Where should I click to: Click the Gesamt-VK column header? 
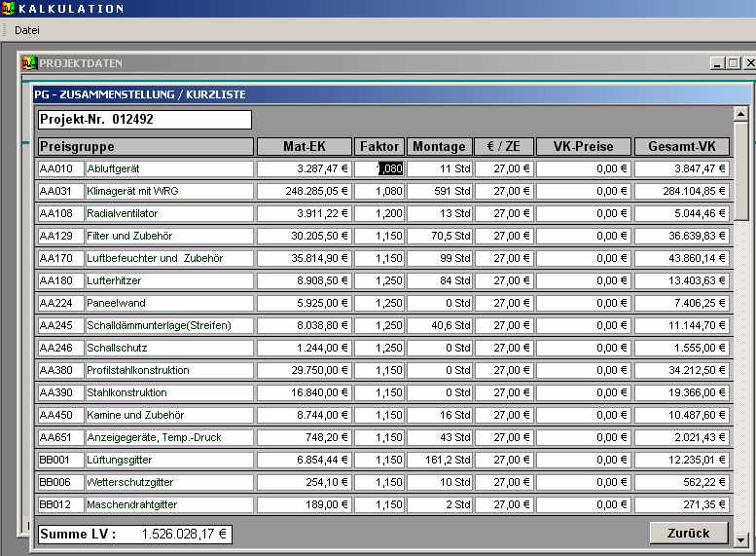click(681, 147)
